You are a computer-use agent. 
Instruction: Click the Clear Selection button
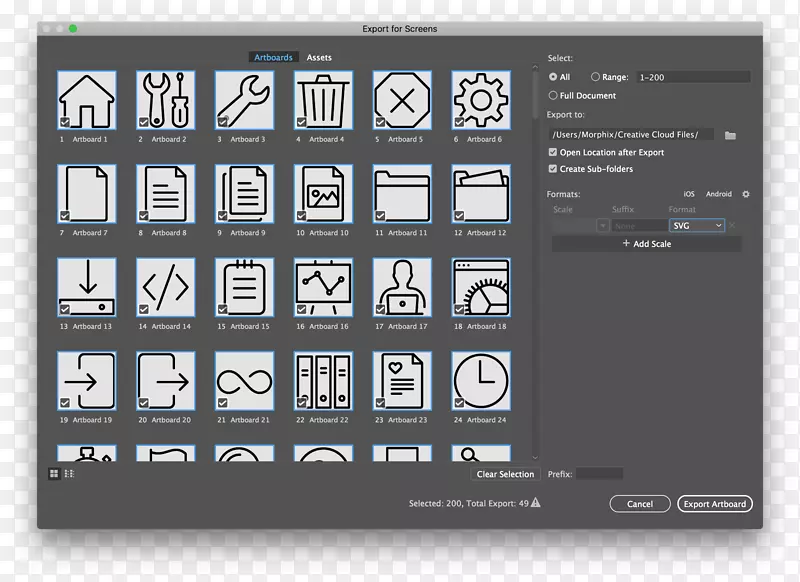[x=505, y=474]
